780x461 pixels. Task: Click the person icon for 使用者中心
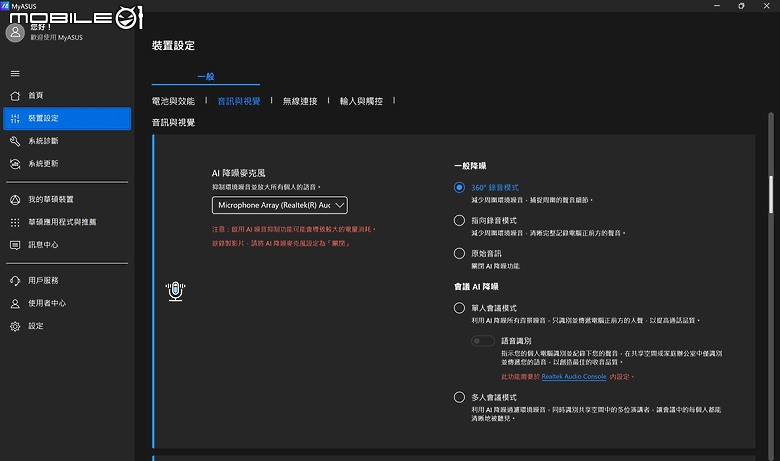pos(15,303)
